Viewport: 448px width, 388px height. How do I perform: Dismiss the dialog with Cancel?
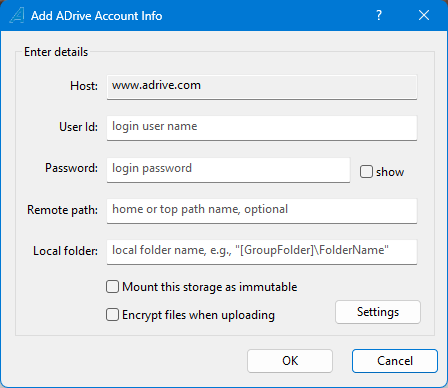(x=395, y=361)
